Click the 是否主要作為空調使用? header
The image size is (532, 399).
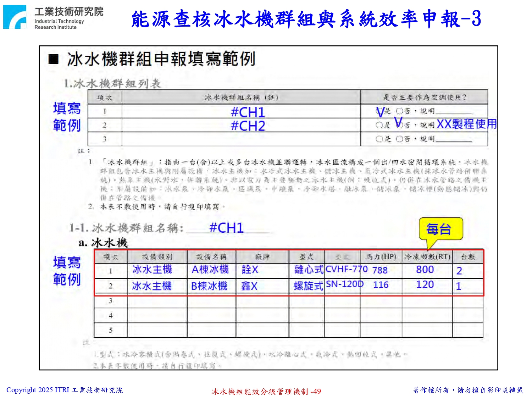(x=425, y=97)
